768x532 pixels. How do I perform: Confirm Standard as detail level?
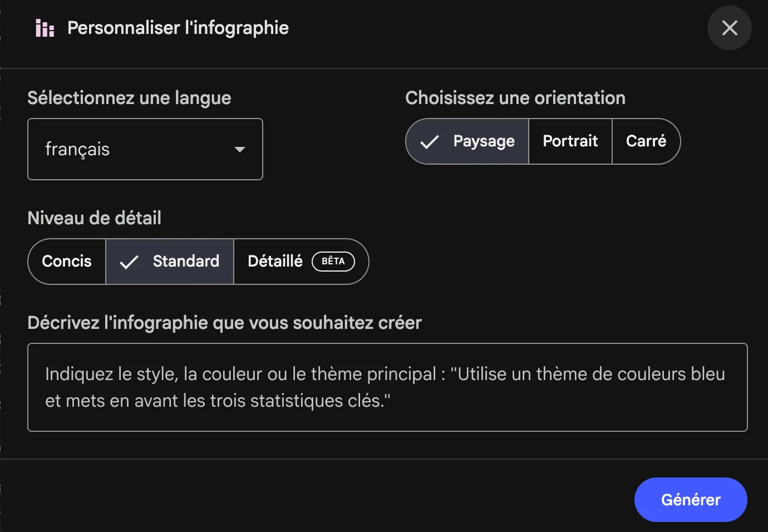(185, 262)
